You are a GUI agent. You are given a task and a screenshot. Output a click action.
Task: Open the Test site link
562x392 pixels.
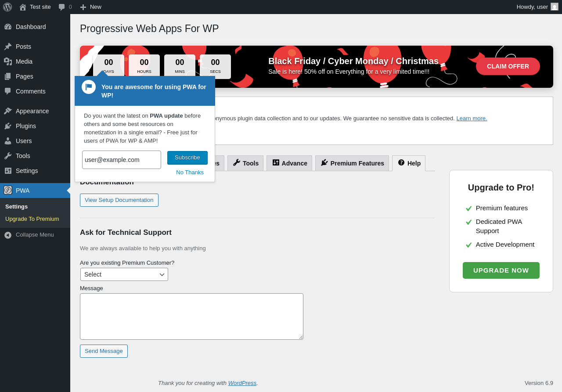click(35, 7)
